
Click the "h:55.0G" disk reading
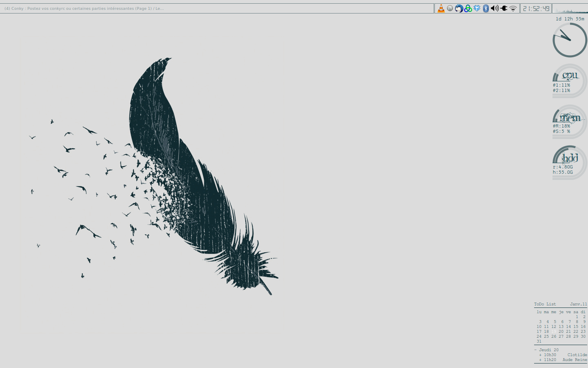click(x=563, y=172)
